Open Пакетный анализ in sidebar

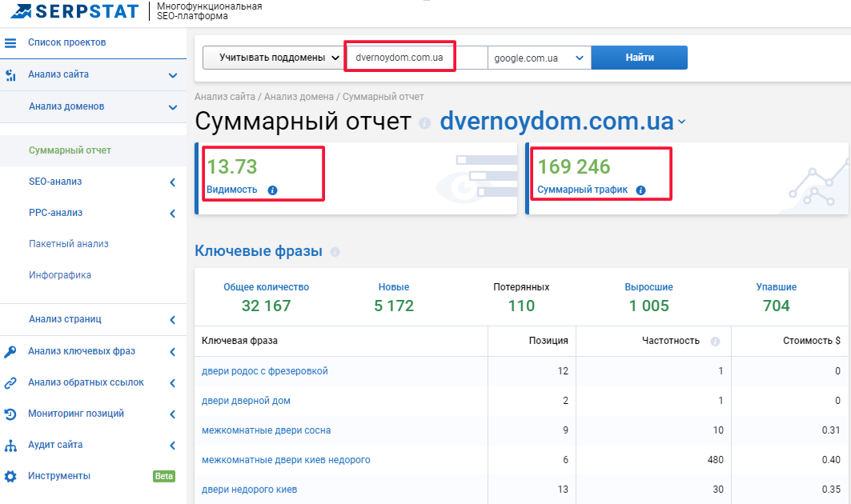click(x=68, y=243)
